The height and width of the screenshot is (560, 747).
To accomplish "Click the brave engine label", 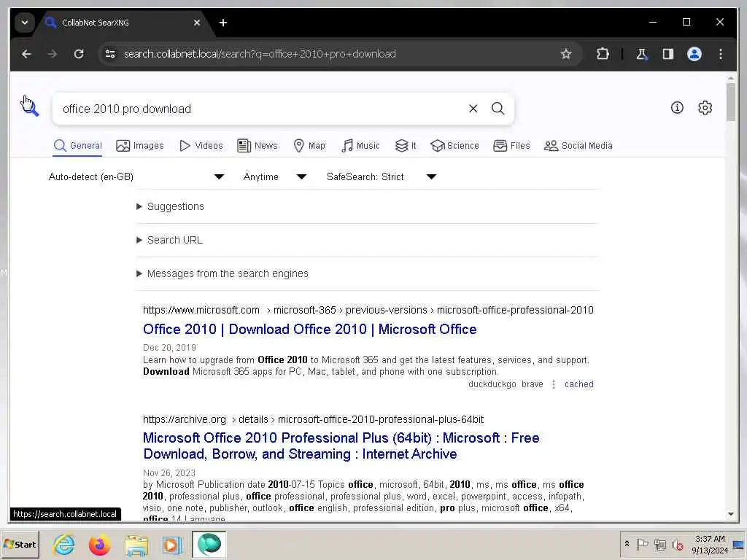I will click(532, 384).
